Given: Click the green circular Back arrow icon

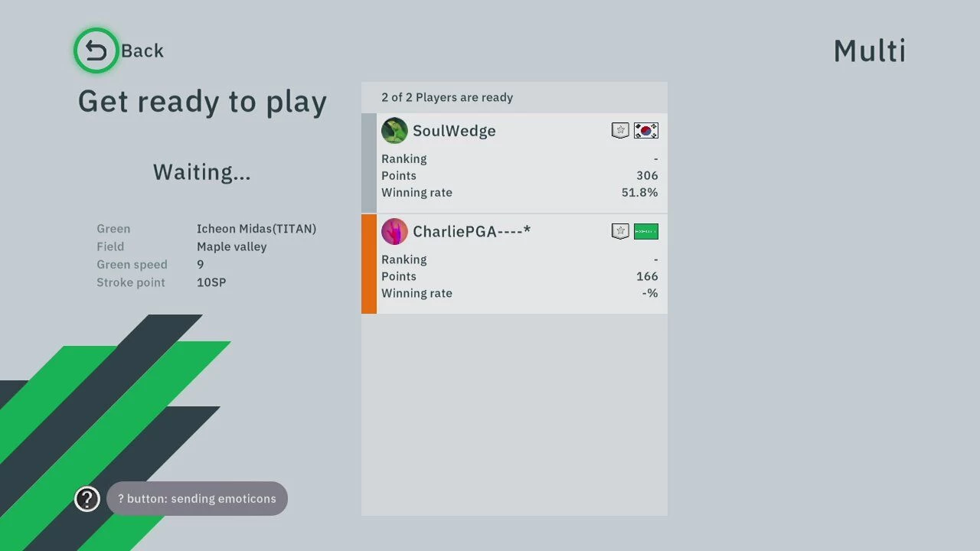Looking at the screenshot, I should click(x=96, y=51).
